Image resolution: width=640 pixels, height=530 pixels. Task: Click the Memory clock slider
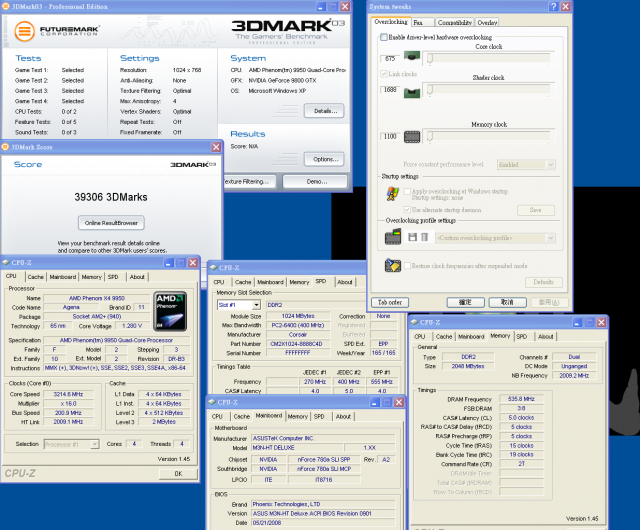(489, 136)
